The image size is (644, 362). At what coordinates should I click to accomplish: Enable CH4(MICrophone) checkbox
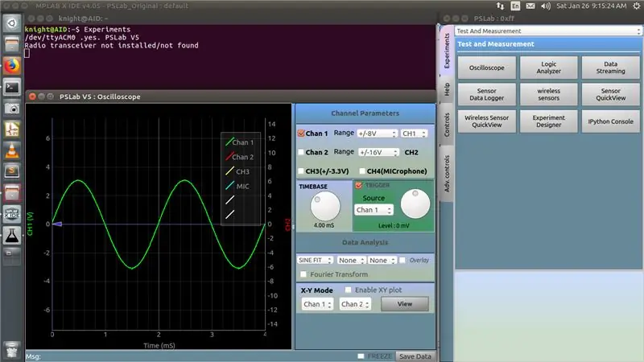(361, 171)
